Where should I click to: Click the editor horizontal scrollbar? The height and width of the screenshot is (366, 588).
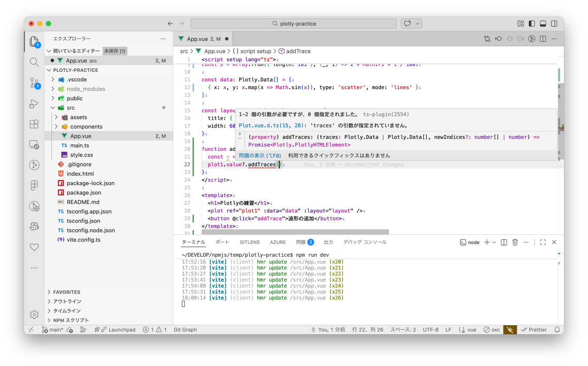tap(295, 232)
